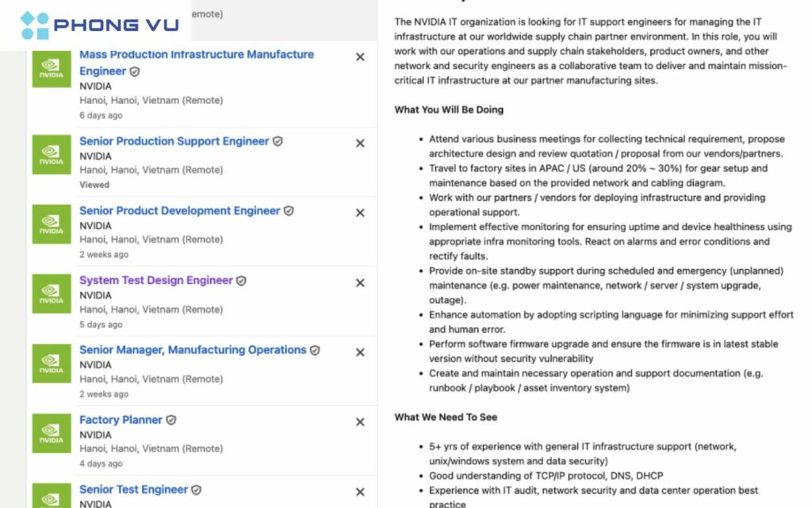
Task: Open the System Test Design Engineer listing
Action: pos(155,280)
